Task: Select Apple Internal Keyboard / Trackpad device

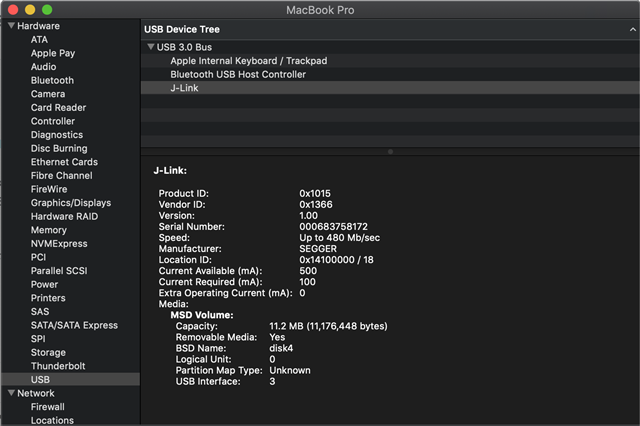Action: 390,61
